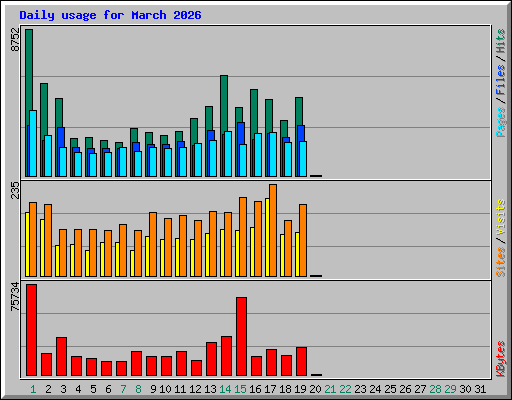Click day 1 on the x-axis
Viewport: 512px width, 400px height.
33,389
